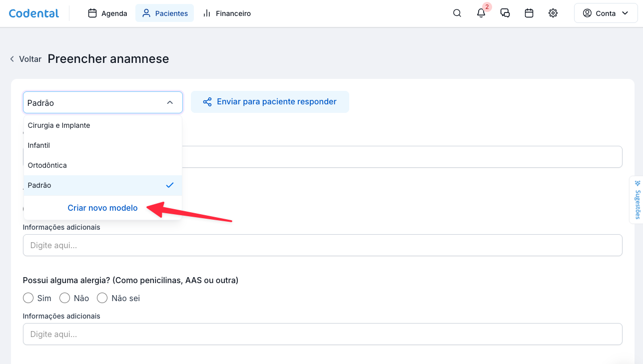Open notifications bell with badge
This screenshot has height=364, width=643.
point(481,13)
